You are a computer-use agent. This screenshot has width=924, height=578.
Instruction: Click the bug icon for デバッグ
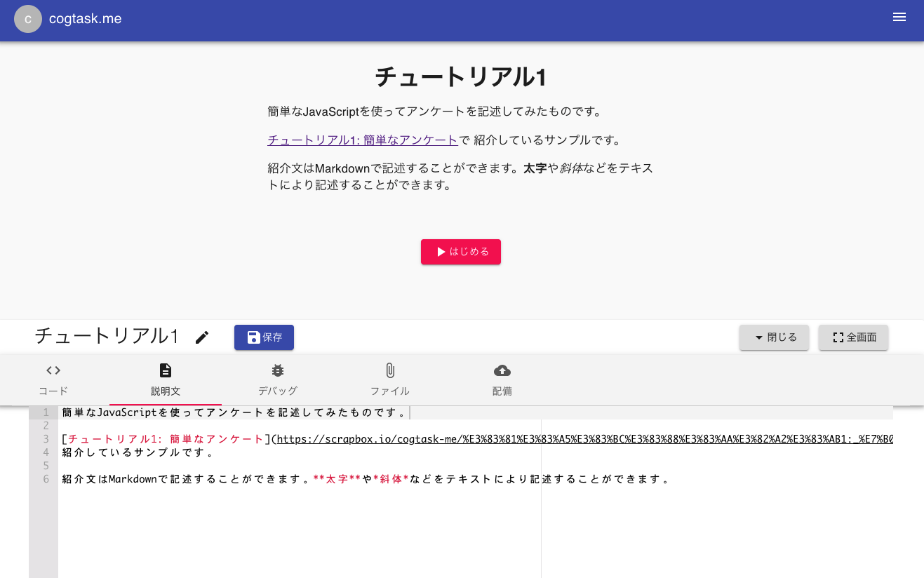[x=278, y=370]
